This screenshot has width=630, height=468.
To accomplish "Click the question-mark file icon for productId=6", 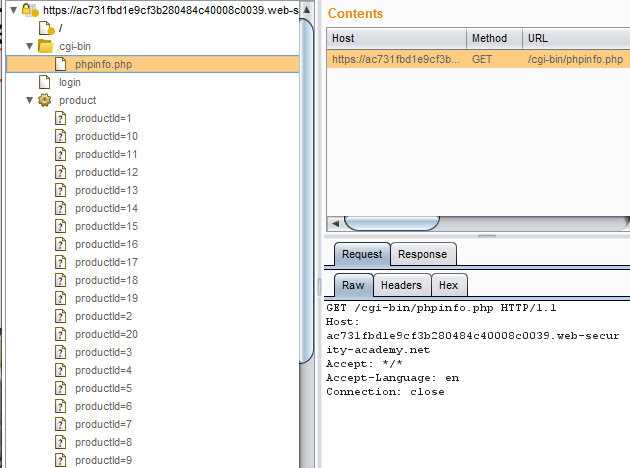I will pos(61,406).
